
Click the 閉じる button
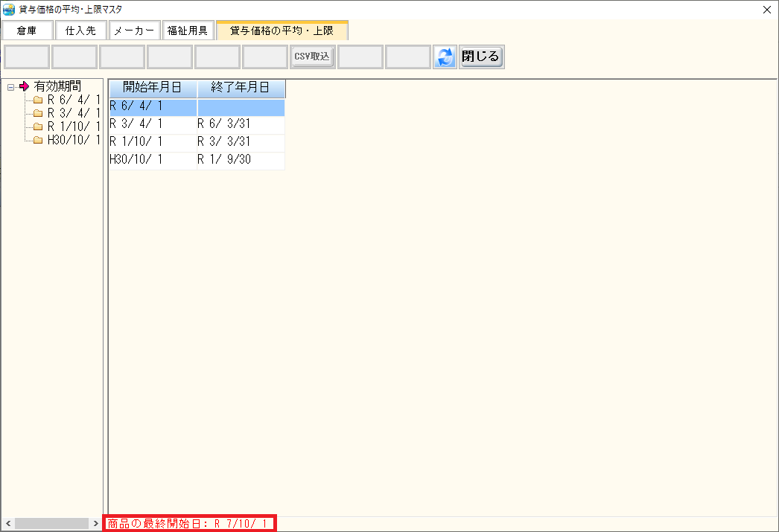481,57
